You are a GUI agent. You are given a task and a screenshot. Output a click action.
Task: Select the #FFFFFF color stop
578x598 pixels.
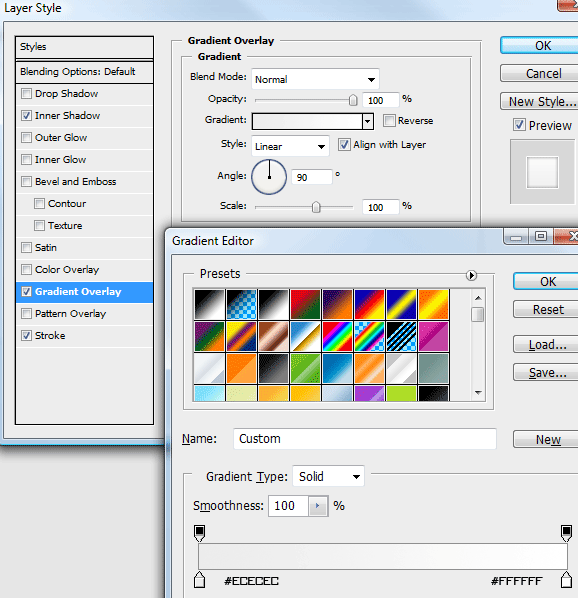coord(566,579)
